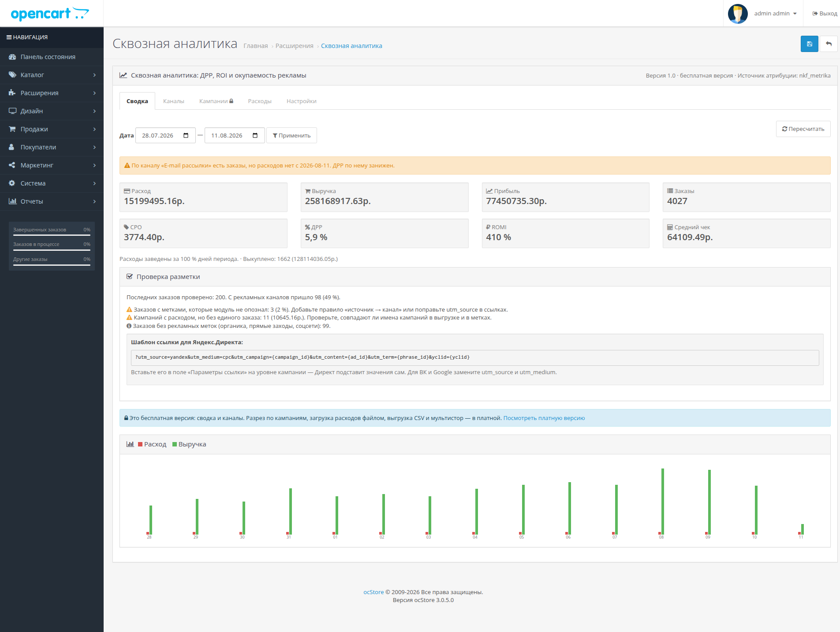This screenshot has width=840, height=632.
Task: Expand the Каталог menu
Action: click(52, 75)
